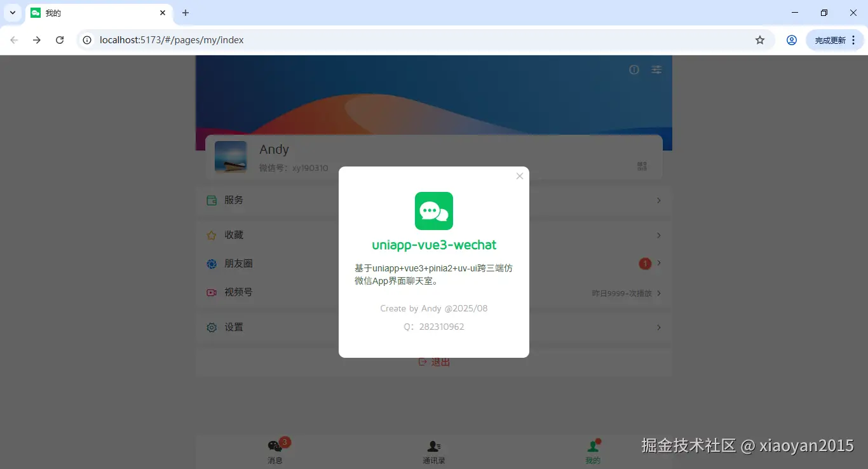
Task: Open the 视频号 menu entry
Action: click(434, 292)
